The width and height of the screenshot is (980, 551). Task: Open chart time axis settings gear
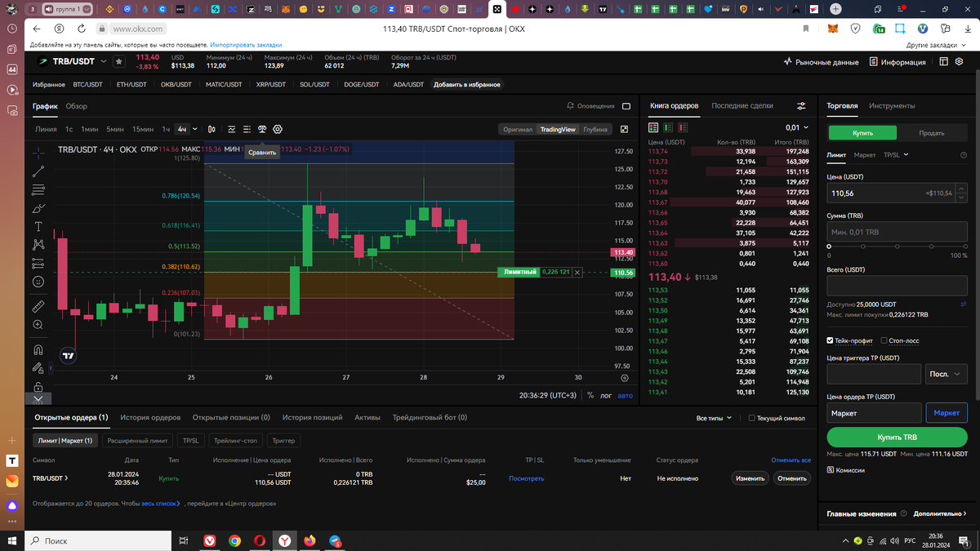click(625, 377)
